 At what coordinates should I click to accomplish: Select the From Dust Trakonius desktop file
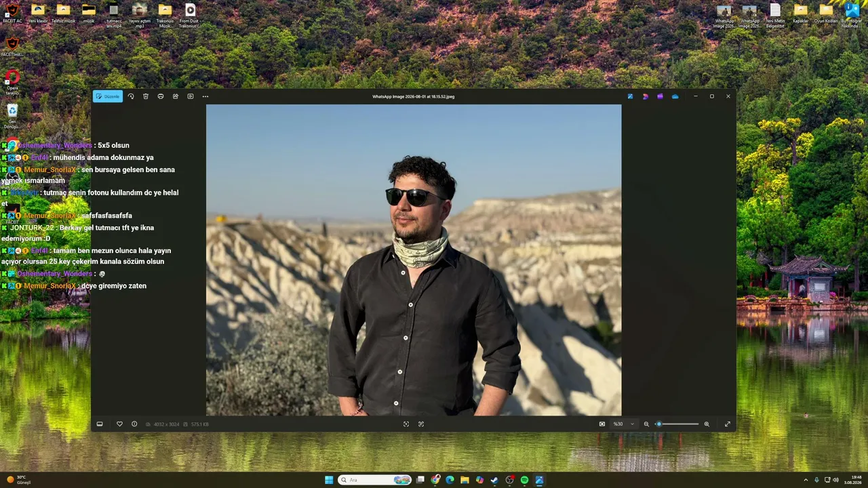click(x=191, y=15)
